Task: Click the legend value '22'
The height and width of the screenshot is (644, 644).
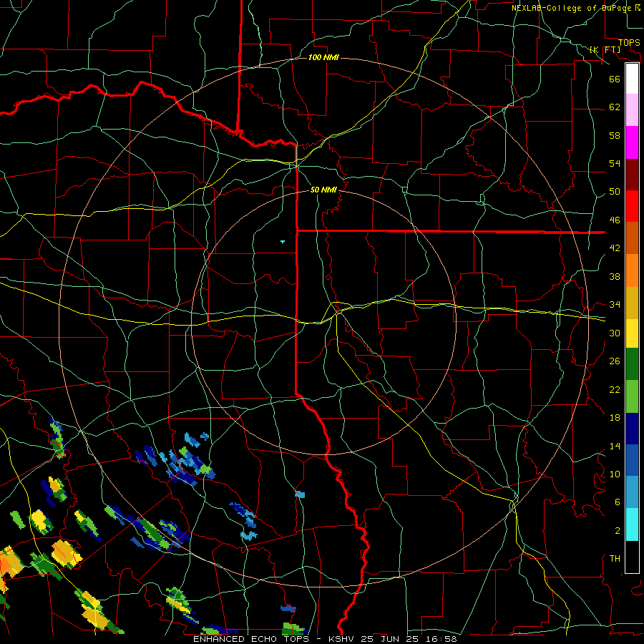Action: click(x=615, y=389)
